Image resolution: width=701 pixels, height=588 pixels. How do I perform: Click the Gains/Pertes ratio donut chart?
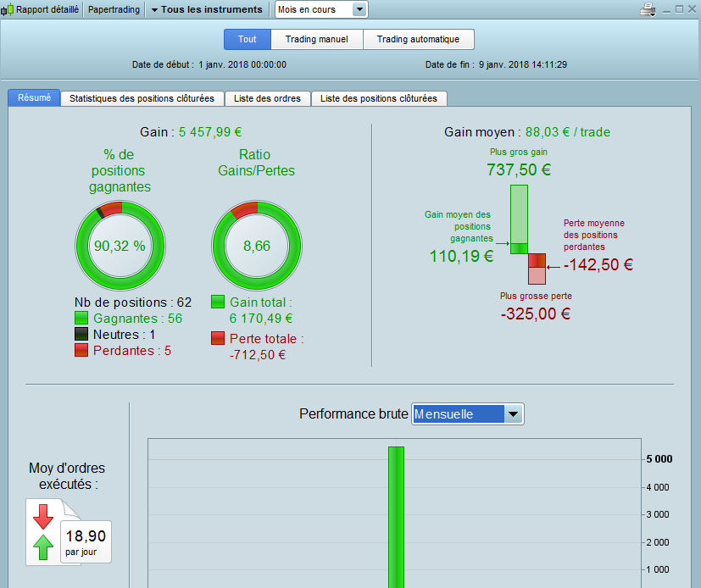pos(257,246)
